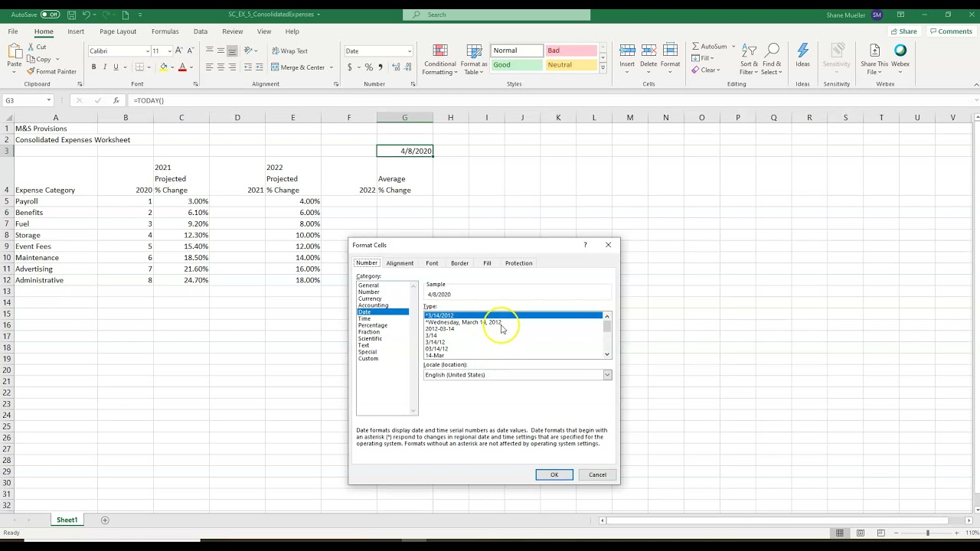Open the Alignment tab in Format Cells
The height and width of the screenshot is (551, 980).
point(400,263)
